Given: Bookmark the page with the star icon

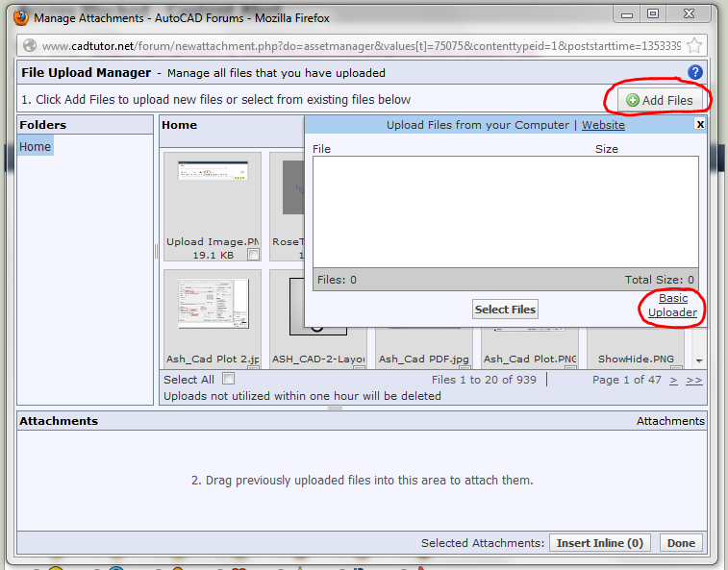Looking at the screenshot, I should point(694,45).
